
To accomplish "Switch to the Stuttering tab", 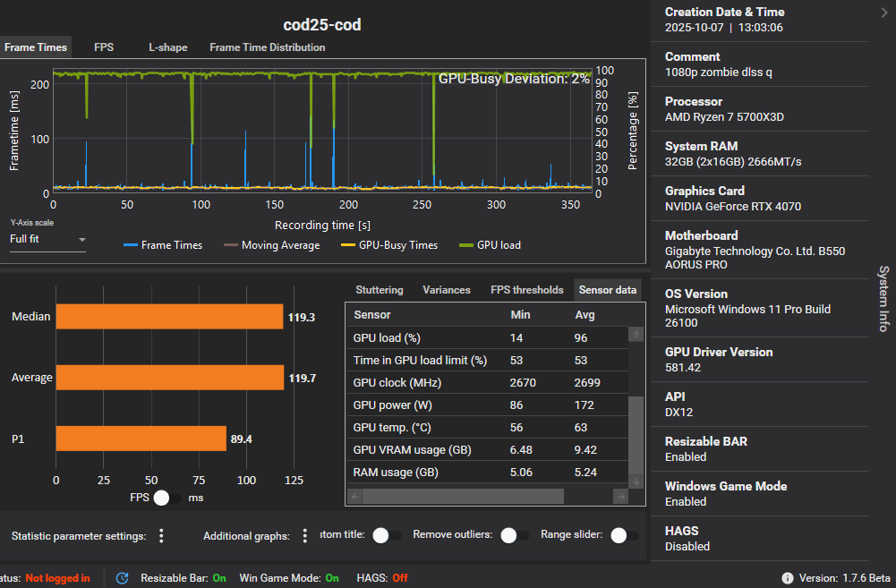I will (380, 290).
